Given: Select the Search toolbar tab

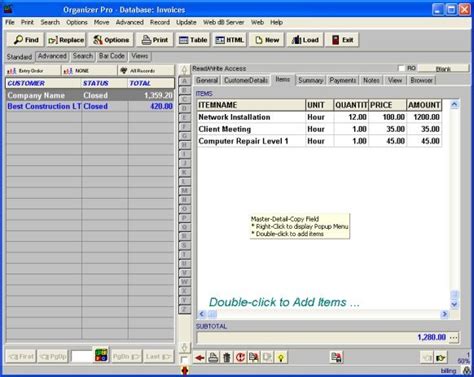Looking at the screenshot, I should click(x=83, y=56).
